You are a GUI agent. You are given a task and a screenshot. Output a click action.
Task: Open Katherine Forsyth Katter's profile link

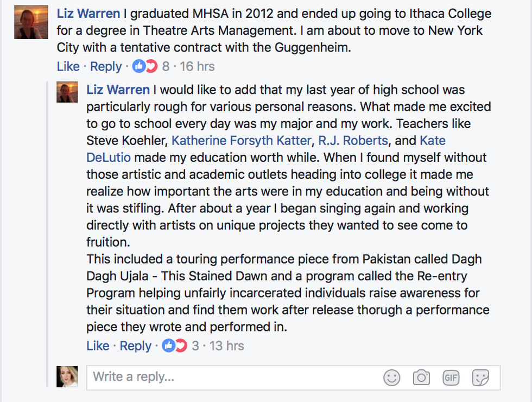pyautogui.click(x=242, y=141)
